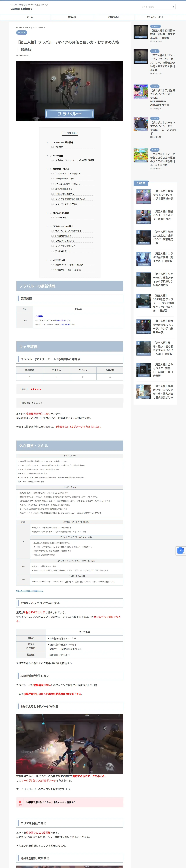The width and height of the screenshot is (186, 868).
Task: Open the 各スキルの初期ボタン配置はこちら link
Action: click(x=30, y=591)
